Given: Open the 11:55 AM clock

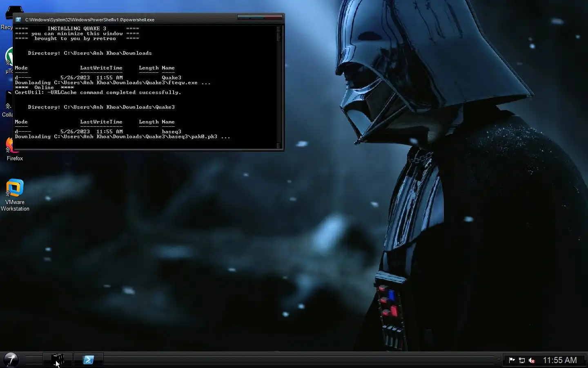Looking at the screenshot, I should (560, 360).
